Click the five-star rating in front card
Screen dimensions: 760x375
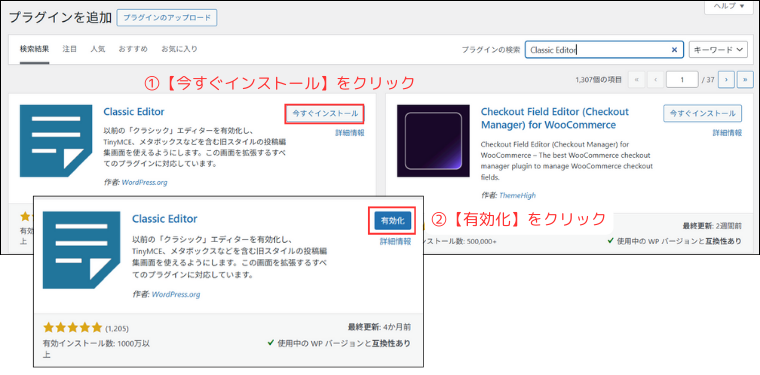[73, 328]
